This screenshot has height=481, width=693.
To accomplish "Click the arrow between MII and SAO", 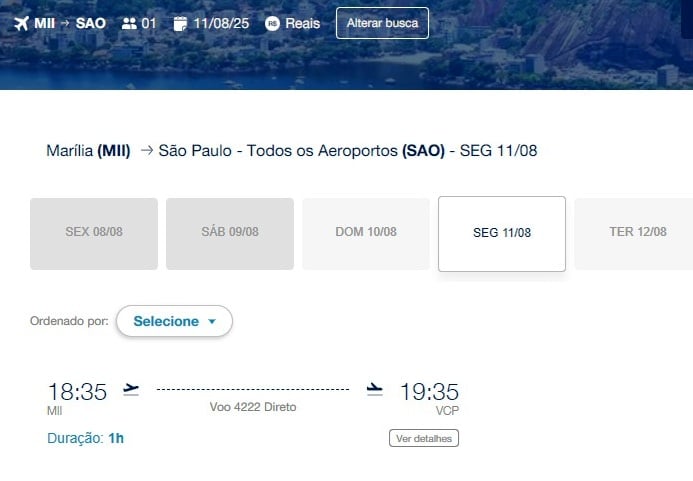I will [65, 23].
